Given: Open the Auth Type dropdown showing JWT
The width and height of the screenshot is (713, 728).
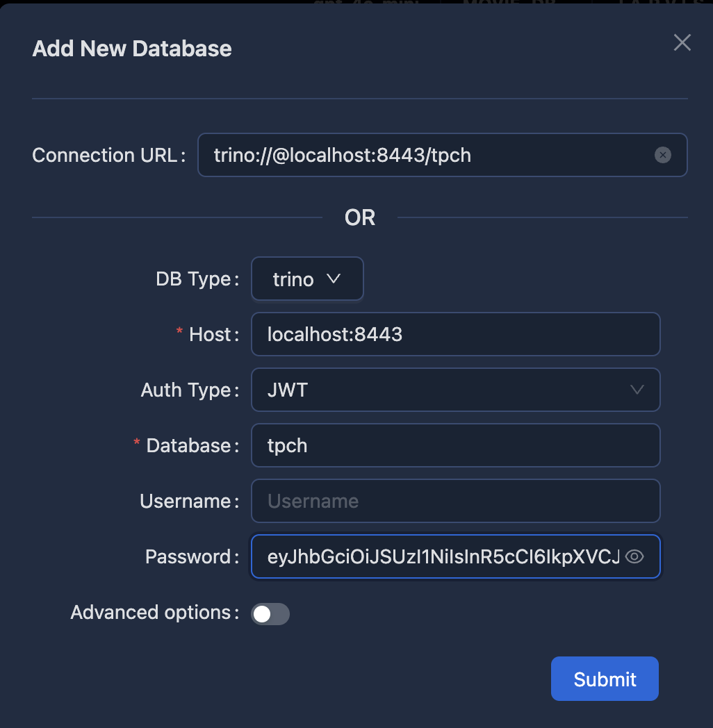Looking at the screenshot, I should [455, 390].
